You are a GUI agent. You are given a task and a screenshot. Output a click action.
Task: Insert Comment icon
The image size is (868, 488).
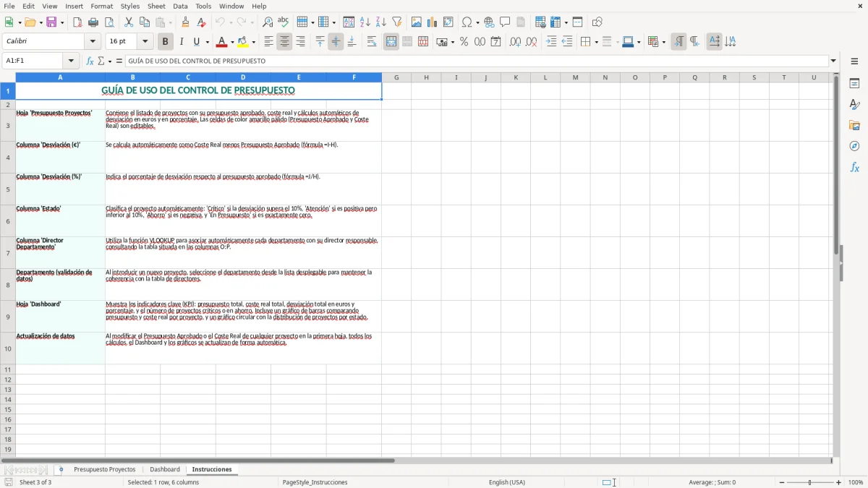click(x=505, y=22)
